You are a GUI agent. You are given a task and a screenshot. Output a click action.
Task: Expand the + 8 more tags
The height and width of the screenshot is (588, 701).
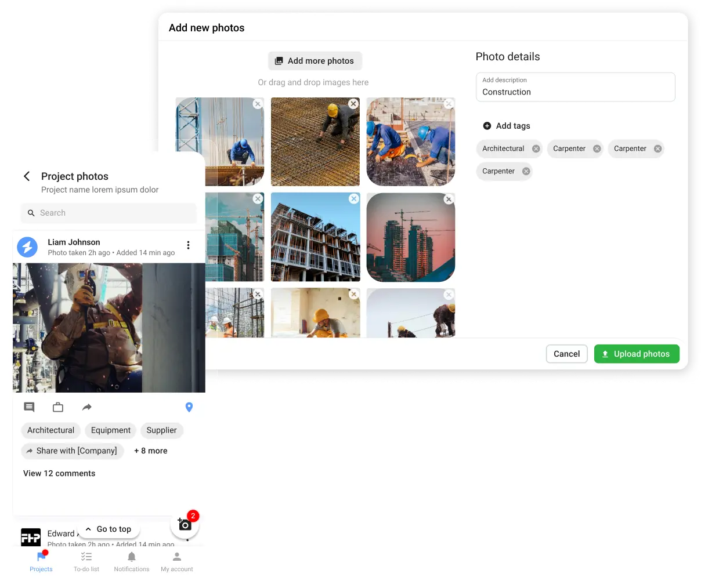click(151, 451)
